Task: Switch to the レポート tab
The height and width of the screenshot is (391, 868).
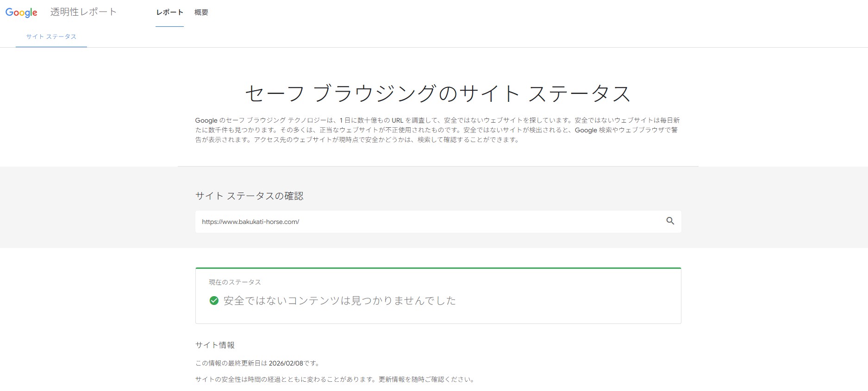Action: 169,12
